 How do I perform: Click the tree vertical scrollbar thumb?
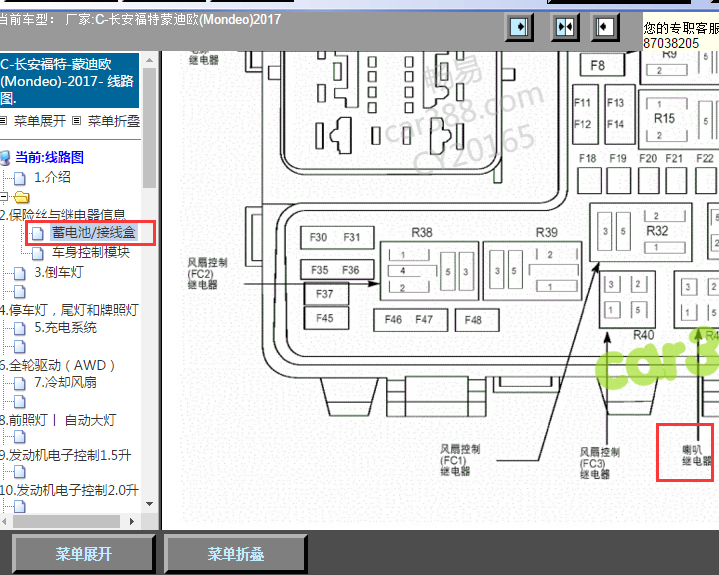(x=149, y=128)
